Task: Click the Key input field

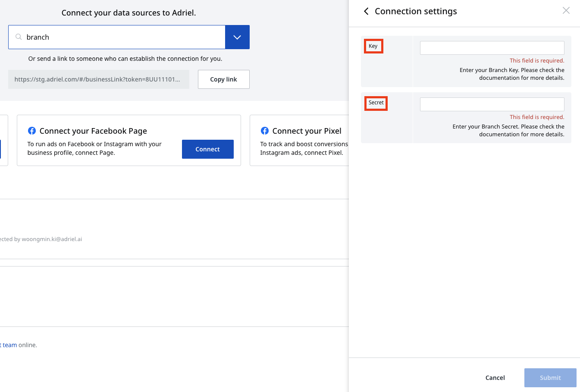Action: tap(492, 48)
